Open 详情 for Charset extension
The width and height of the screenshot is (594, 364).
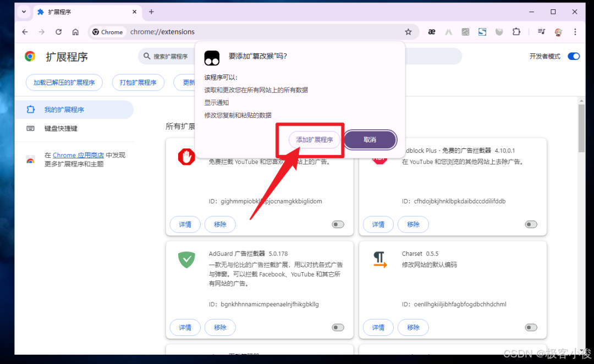point(378,327)
